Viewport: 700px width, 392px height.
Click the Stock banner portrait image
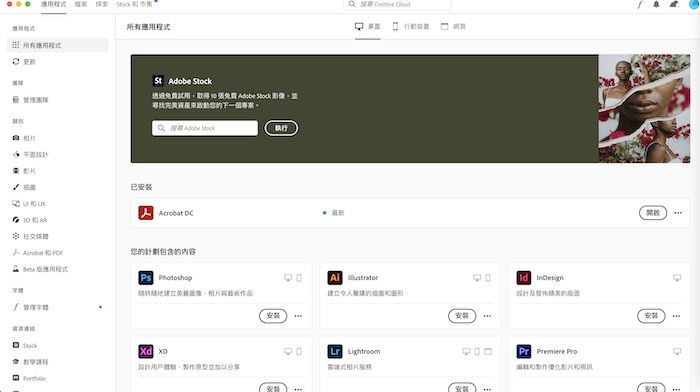coord(644,108)
